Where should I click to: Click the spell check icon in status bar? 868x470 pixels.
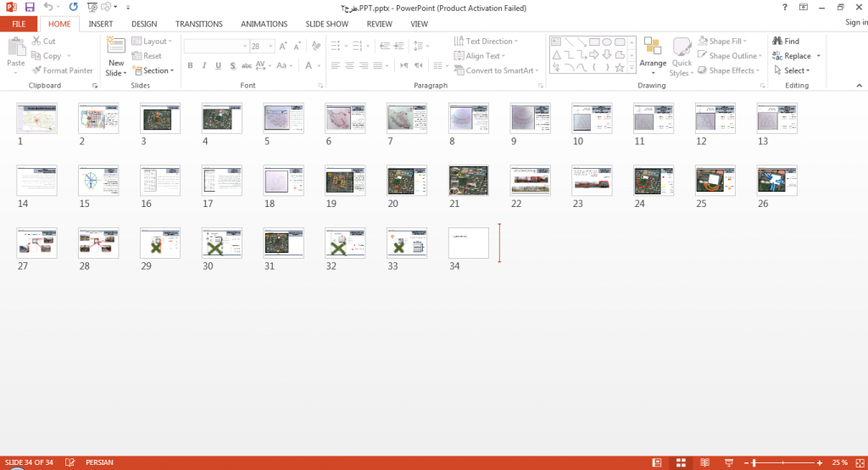(x=70, y=462)
